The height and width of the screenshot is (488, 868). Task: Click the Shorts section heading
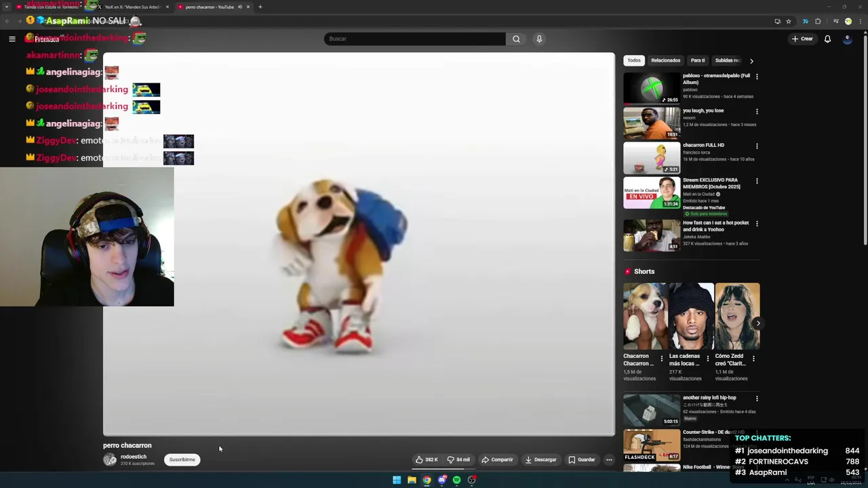(644, 272)
